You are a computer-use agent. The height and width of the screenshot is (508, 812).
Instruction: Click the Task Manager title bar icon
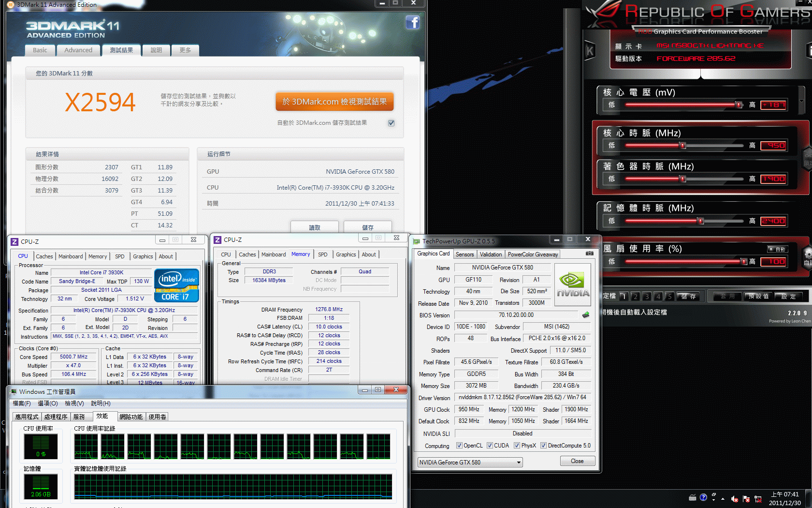13,391
